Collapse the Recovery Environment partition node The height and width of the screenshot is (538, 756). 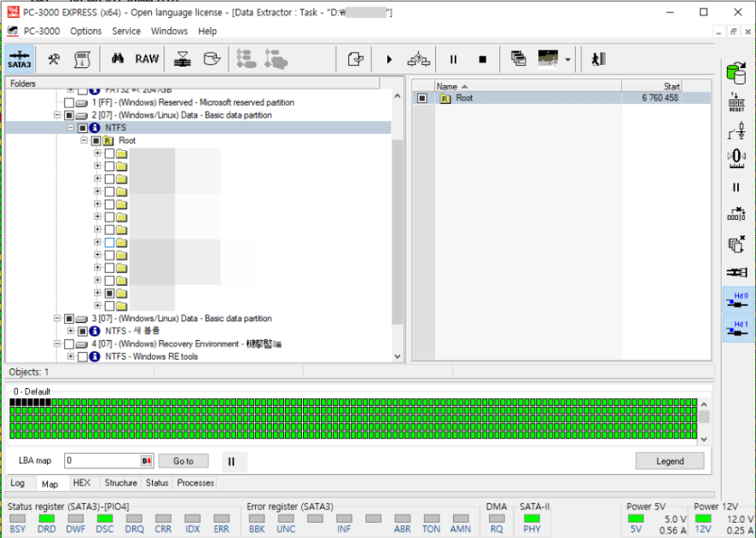coord(57,344)
